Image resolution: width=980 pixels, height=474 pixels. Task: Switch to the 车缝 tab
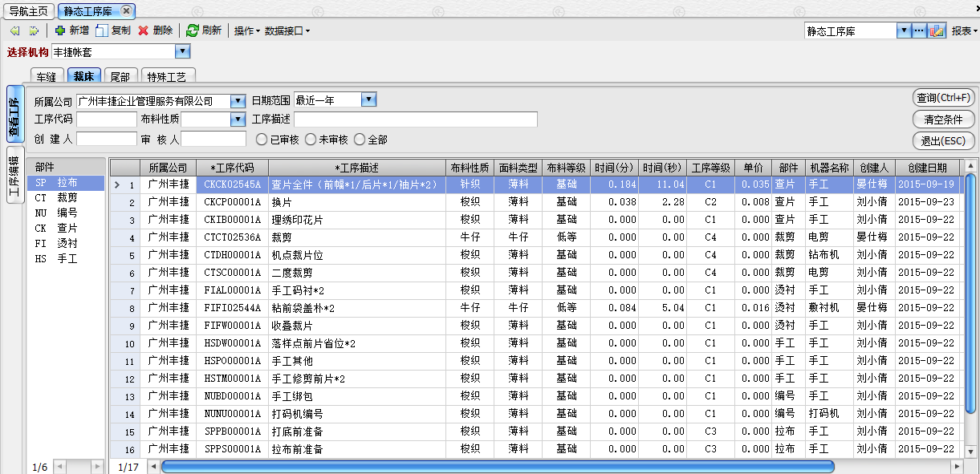tap(47, 77)
